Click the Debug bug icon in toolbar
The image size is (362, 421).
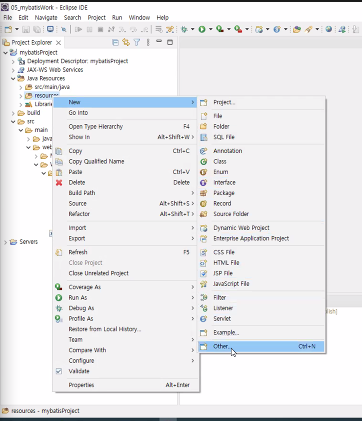click(x=184, y=29)
